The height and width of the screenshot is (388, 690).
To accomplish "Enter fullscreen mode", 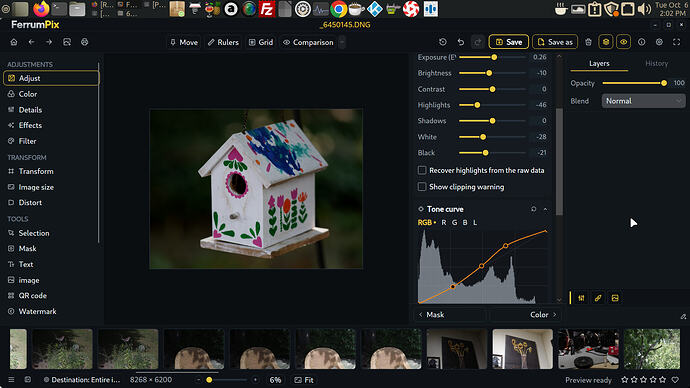I will 677,42.
